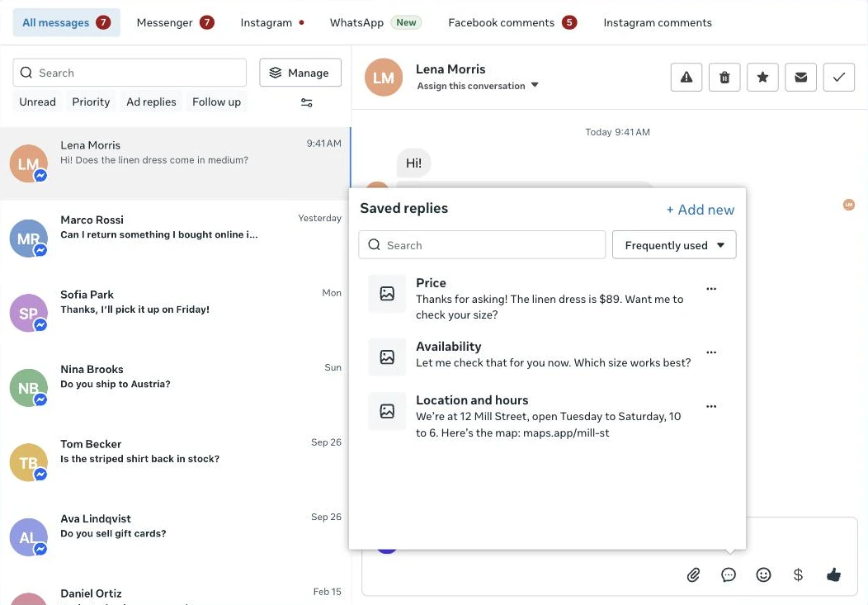The image size is (868, 605).
Task: Click Marco Rossi MR avatar
Action: coord(28,239)
